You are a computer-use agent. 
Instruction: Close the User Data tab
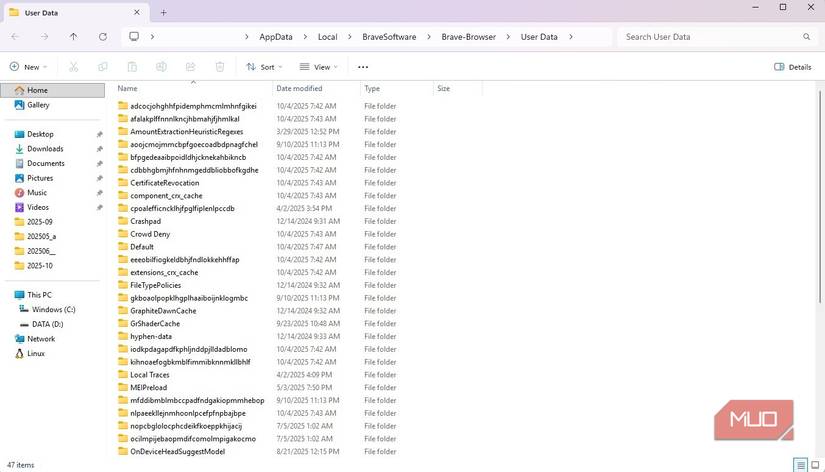[x=137, y=12]
